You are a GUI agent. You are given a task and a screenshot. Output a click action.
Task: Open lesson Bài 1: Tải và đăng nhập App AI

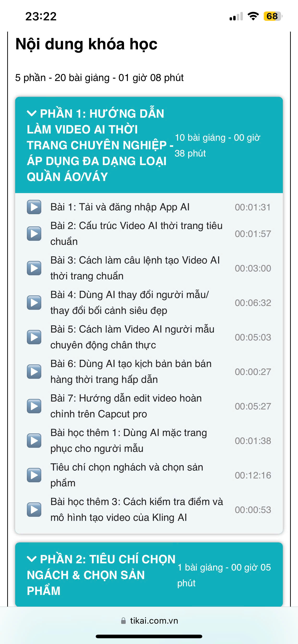(x=120, y=207)
